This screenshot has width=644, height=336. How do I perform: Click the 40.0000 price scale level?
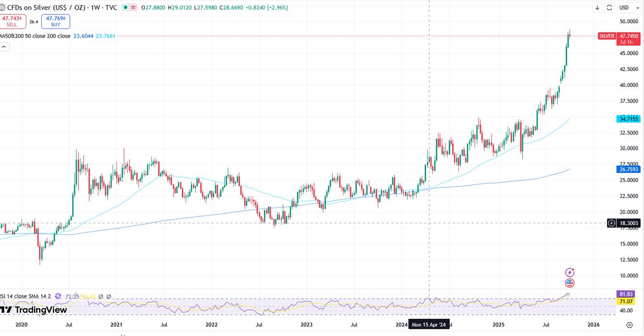(628, 85)
